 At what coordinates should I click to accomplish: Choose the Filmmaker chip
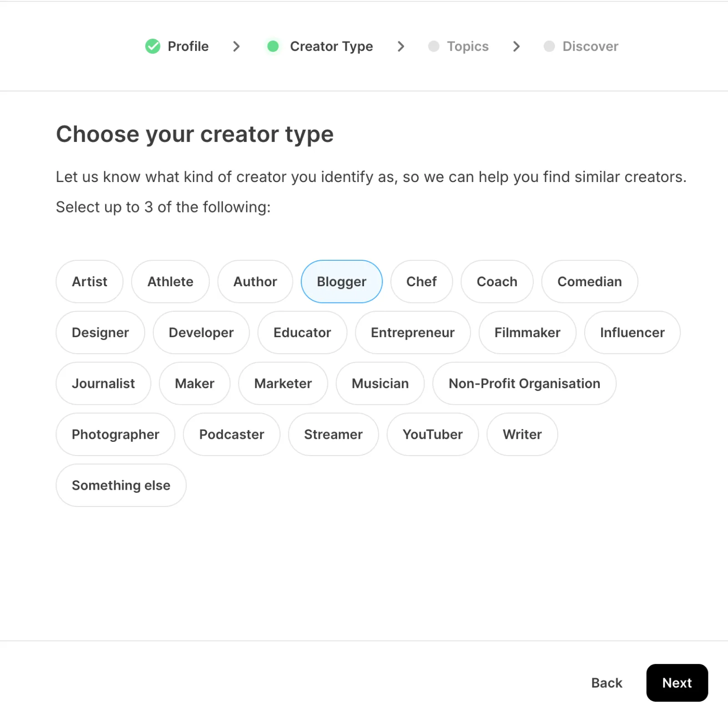527,333
